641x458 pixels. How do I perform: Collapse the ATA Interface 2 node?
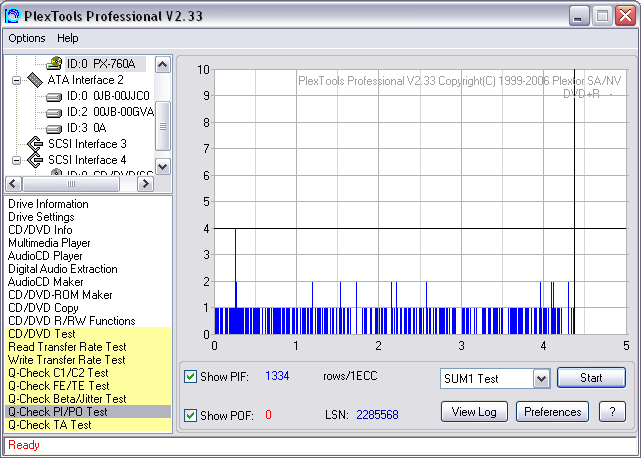coord(16,80)
